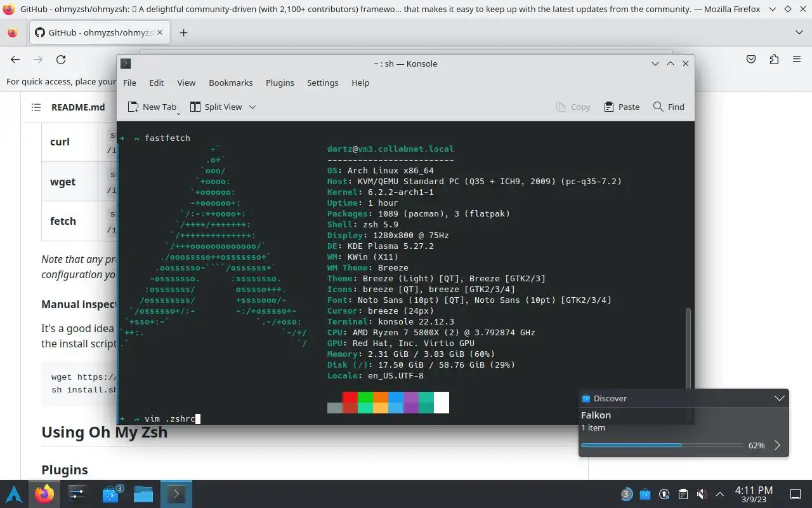Switch to Firefox from the taskbar

coord(44,494)
